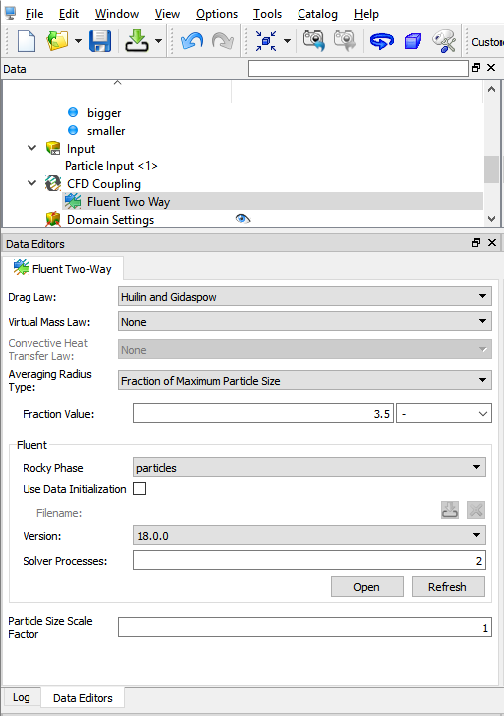This screenshot has width=504, height=716.
Task: Click the Fraction Value input field
Action: [x=263, y=413]
